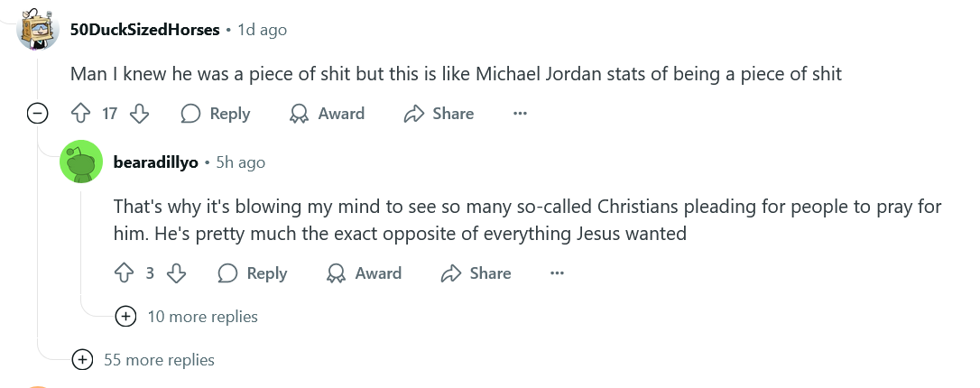Award bearadillyo's reply
Image resolution: width=980 pixels, height=388 pixels.
[365, 273]
